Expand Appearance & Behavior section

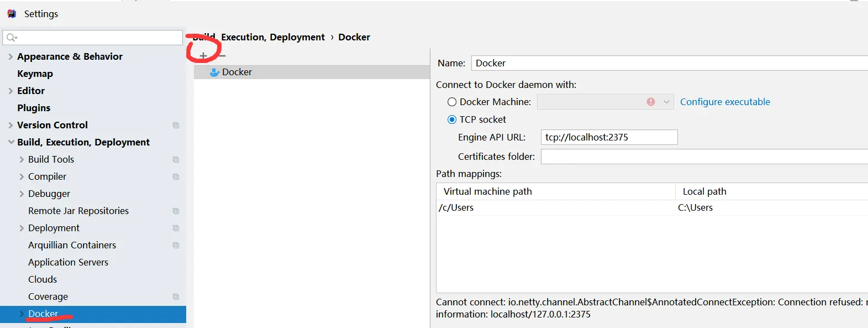pyautogui.click(x=10, y=56)
